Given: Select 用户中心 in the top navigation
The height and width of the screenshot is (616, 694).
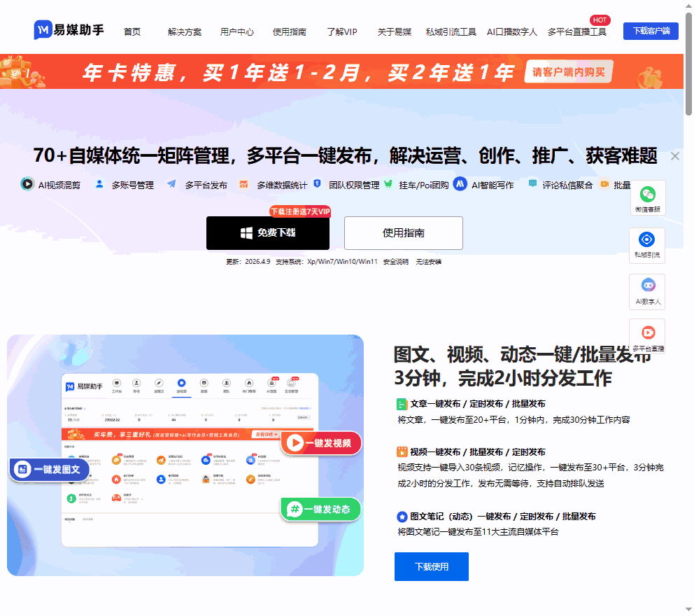Looking at the screenshot, I should coord(237,31).
